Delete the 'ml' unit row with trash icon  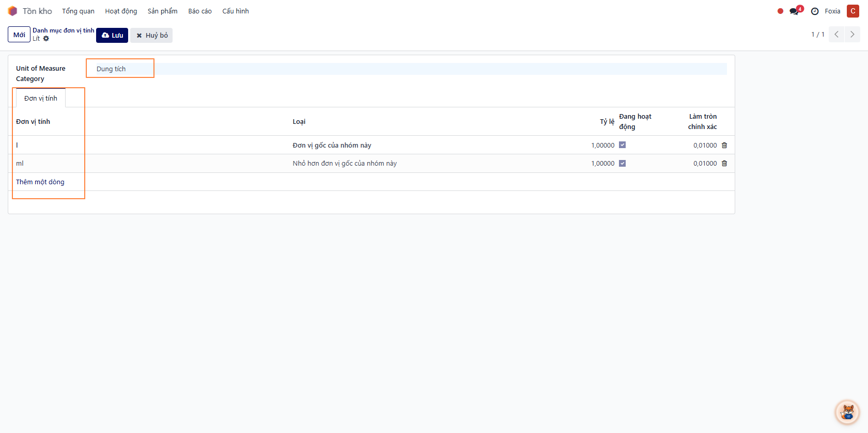(x=724, y=164)
